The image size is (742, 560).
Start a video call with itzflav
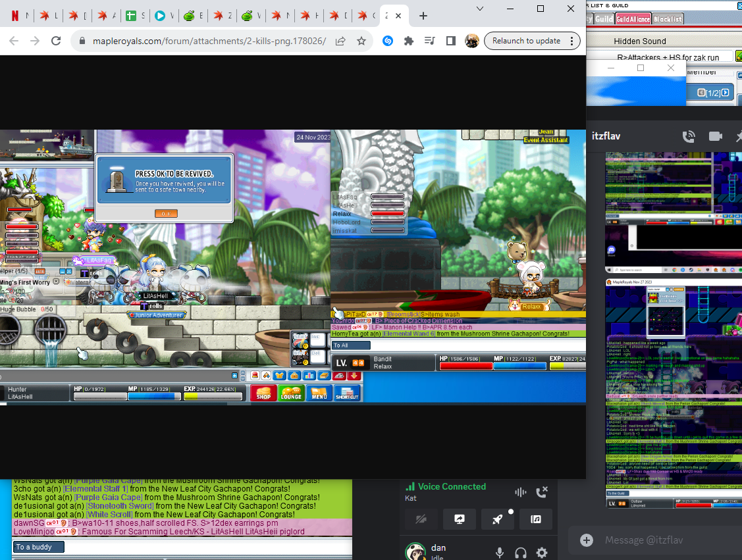(x=715, y=136)
